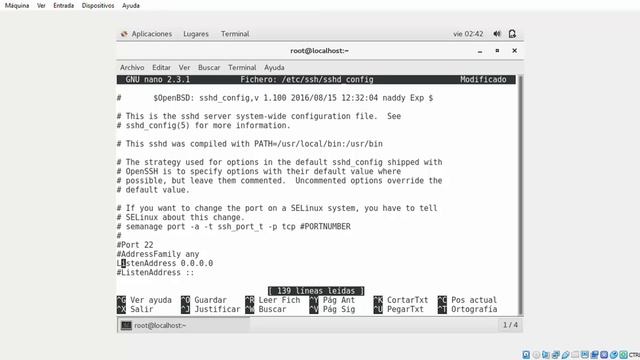The image size is (640, 360).
Task: Click the 'root@localhost:~' window title
Action: (319, 51)
